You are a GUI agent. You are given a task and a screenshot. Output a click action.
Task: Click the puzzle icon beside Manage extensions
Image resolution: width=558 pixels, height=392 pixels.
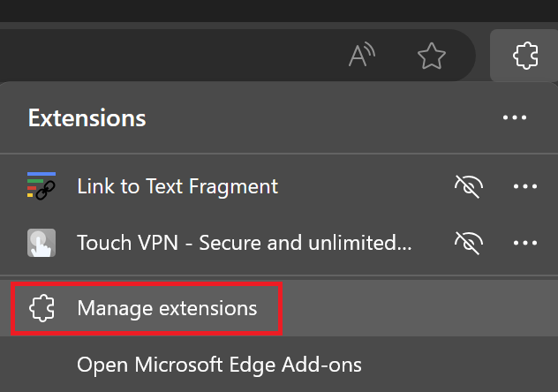pos(41,308)
